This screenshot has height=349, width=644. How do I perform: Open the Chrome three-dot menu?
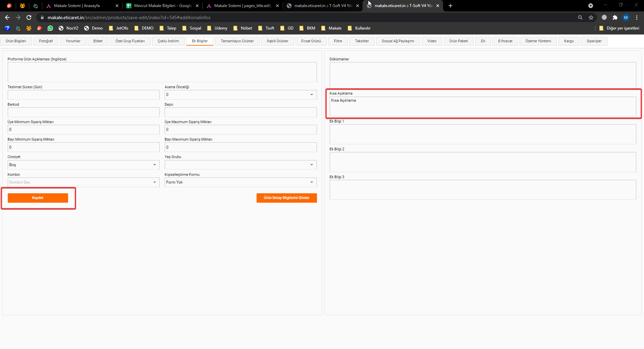click(x=637, y=17)
